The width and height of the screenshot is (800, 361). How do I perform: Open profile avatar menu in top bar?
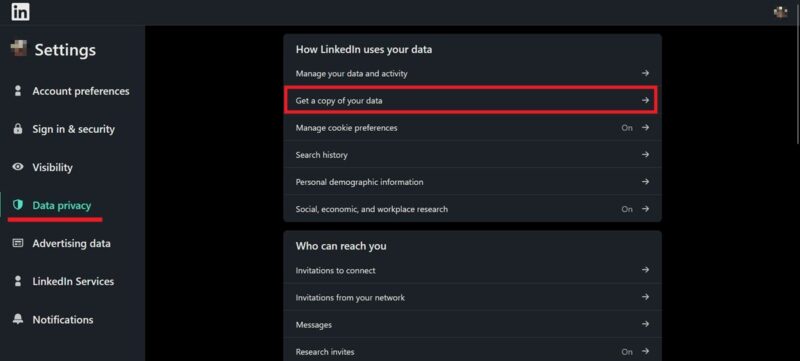780,12
